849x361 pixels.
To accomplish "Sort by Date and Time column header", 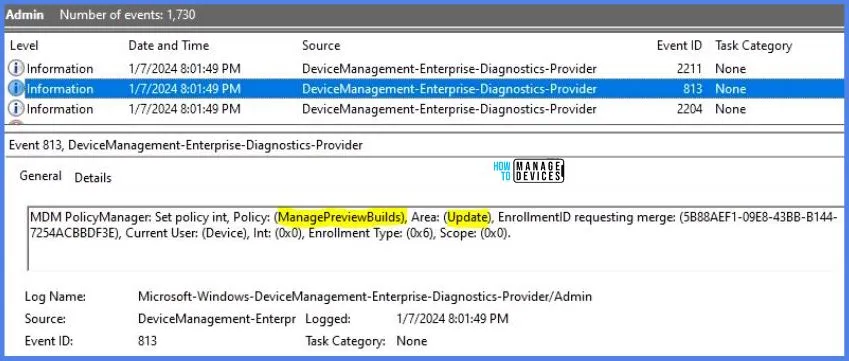I will tap(168, 46).
